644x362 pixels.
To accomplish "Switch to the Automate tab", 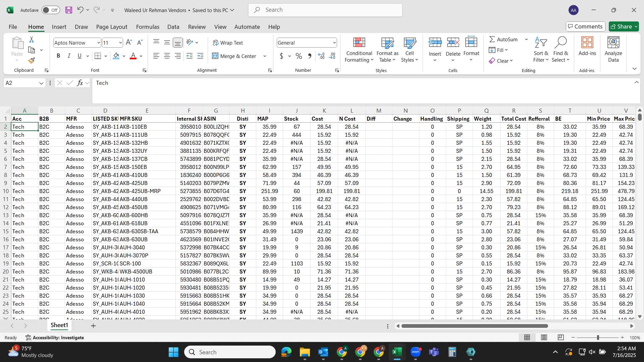I will click(247, 27).
